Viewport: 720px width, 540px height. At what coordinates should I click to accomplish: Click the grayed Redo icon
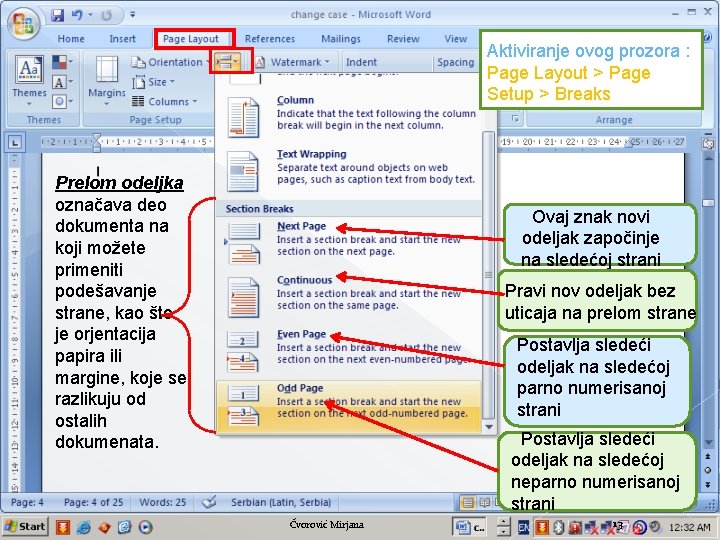tap(106, 15)
